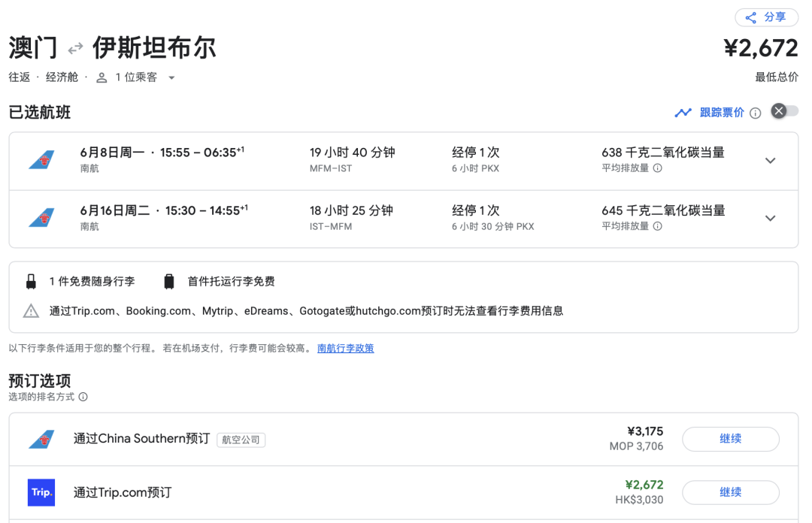Click the info icon under 预订选项
This screenshot has width=812, height=523.
tap(83, 397)
